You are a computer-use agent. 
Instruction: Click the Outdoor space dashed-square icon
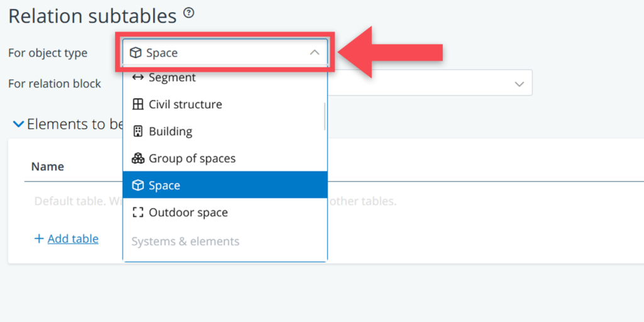(x=138, y=213)
